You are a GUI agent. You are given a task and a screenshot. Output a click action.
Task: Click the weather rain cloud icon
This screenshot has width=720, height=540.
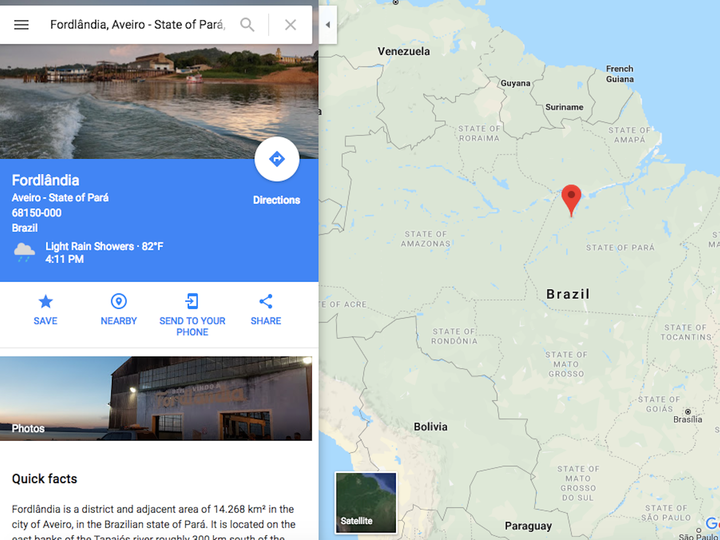point(24,253)
